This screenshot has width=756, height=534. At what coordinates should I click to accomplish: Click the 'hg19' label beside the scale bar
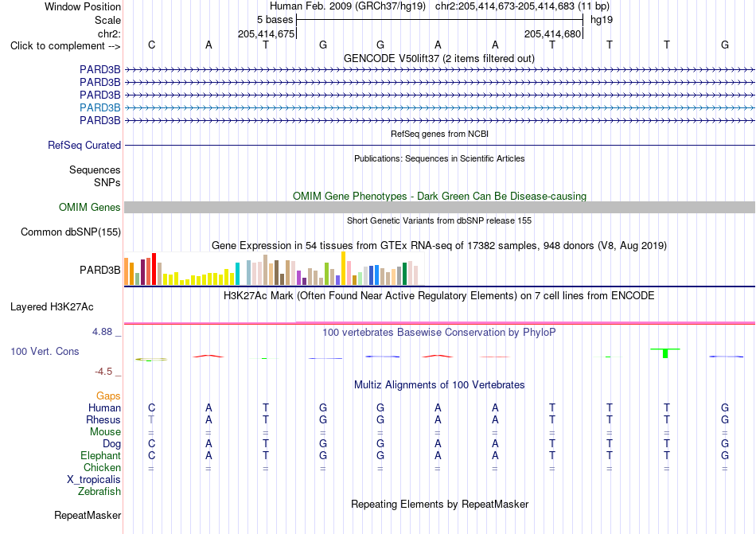coord(602,20)
